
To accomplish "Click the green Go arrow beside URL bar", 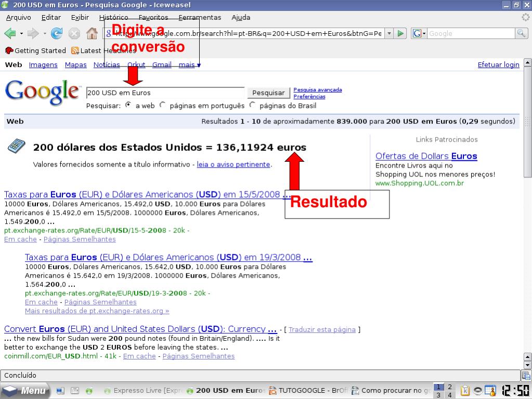I will (x=401, y=33).
